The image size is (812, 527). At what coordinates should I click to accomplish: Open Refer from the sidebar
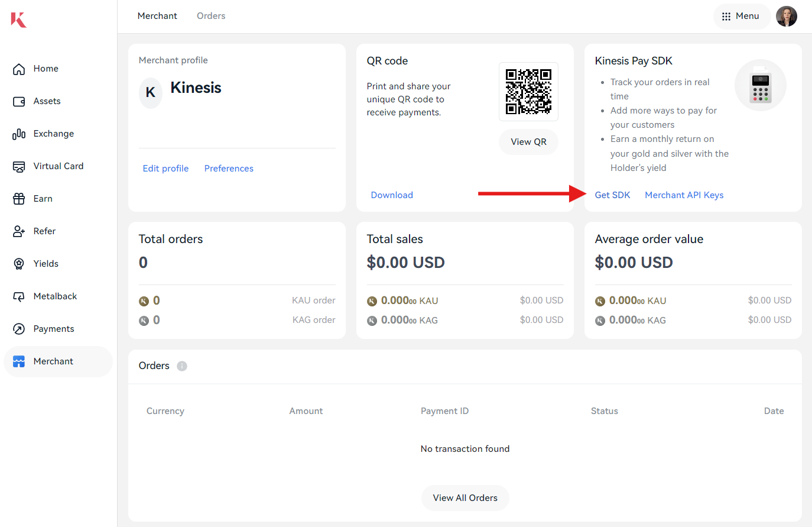pos(58,231)
